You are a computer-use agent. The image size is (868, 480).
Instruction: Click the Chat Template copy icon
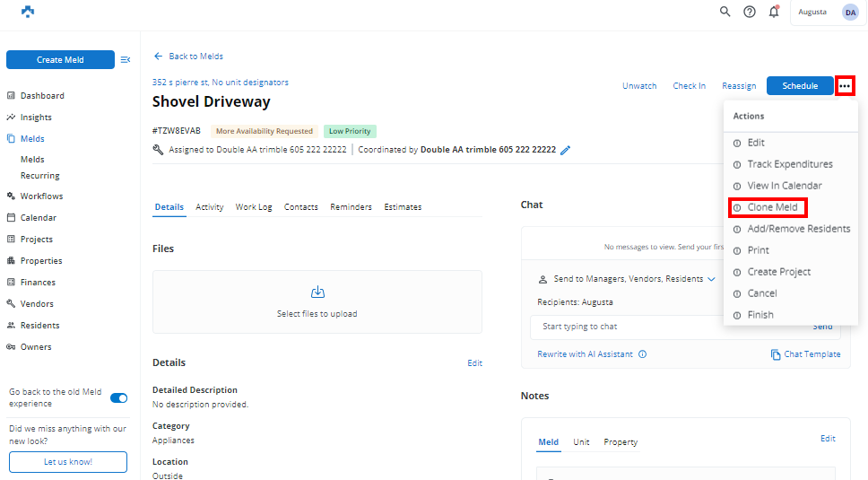tap(776, 354)
